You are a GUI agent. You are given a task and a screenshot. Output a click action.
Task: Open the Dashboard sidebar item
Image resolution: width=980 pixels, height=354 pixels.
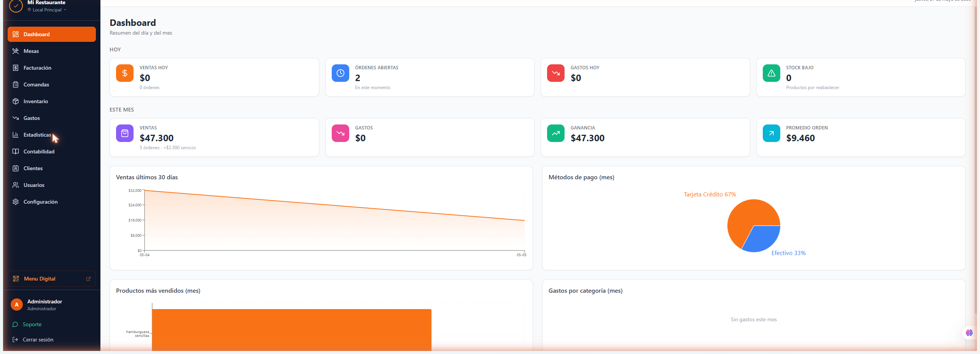[x=51, y=34]
